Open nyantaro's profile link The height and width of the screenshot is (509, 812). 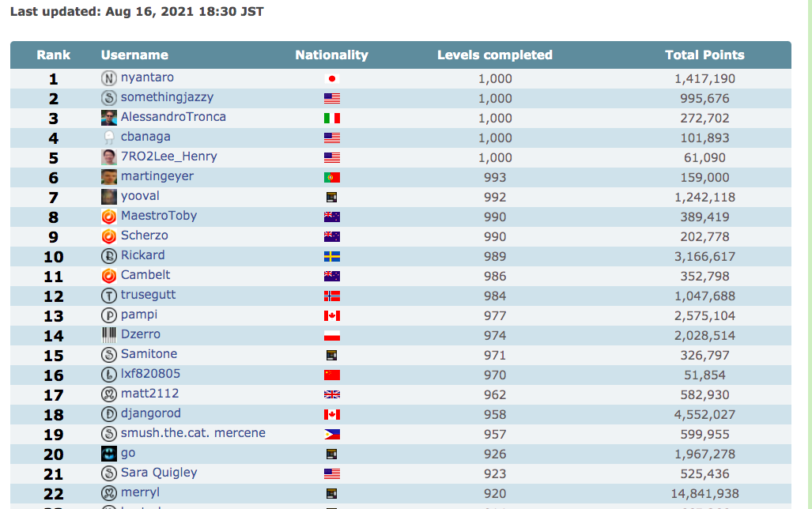pyautogui.click(x=147, y=77)
